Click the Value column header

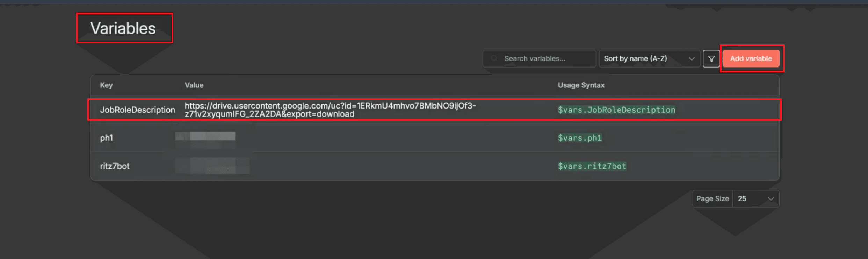194,85
